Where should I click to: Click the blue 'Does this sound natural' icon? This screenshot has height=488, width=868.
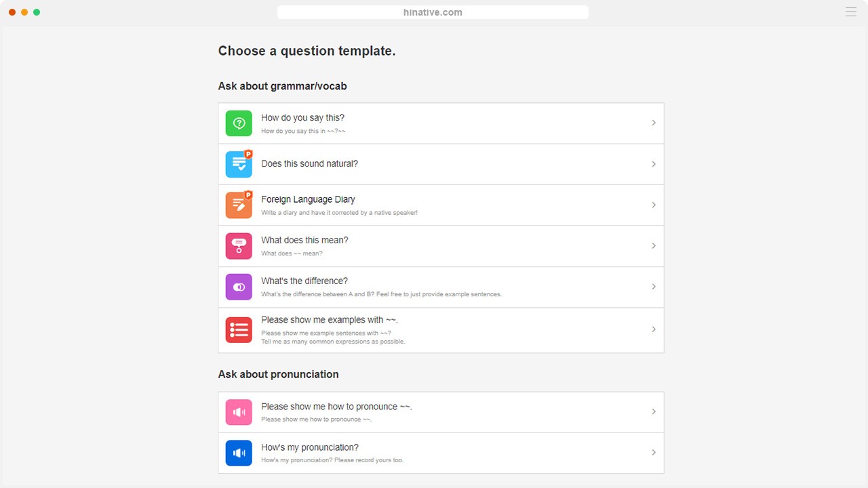pyautogui.click(x=239, y=164)
